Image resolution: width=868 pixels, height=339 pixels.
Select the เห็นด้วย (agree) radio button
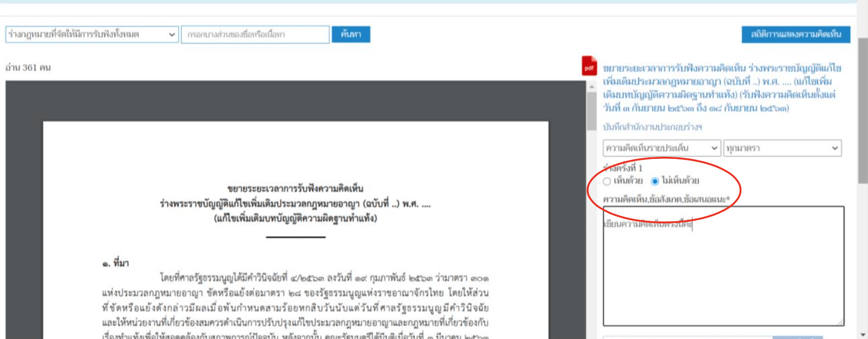pyautogui.click(x=607, y=182)
